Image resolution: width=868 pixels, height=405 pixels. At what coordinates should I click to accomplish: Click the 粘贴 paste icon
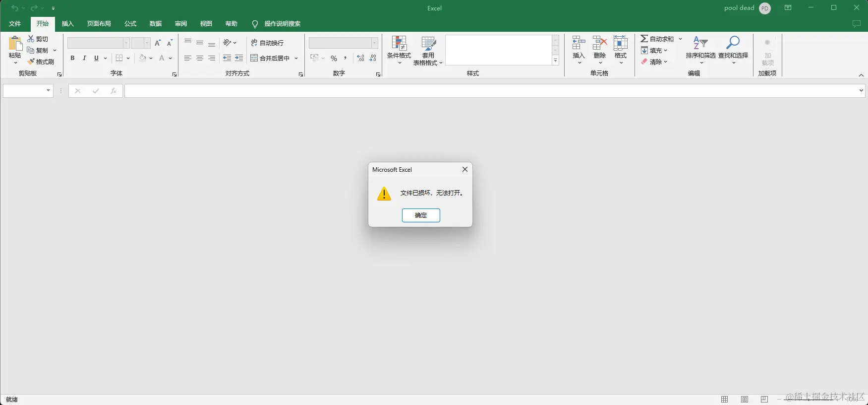[x=15, y=43]
